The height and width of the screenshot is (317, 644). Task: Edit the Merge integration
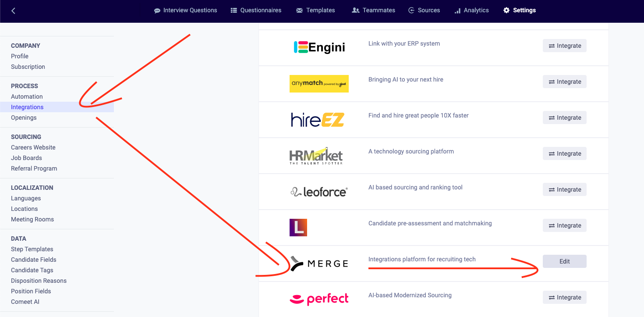click(565, 261)
